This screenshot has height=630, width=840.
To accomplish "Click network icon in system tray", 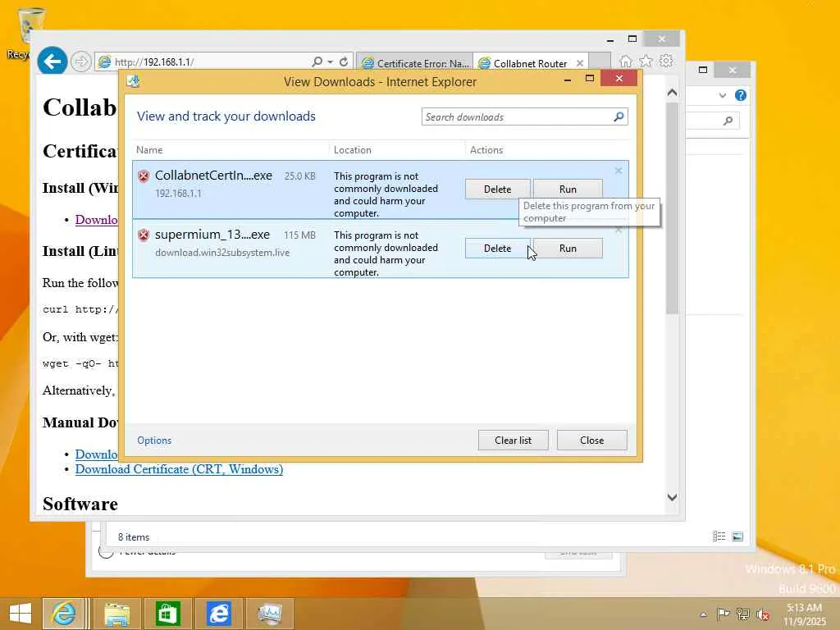I will point(743,614).
